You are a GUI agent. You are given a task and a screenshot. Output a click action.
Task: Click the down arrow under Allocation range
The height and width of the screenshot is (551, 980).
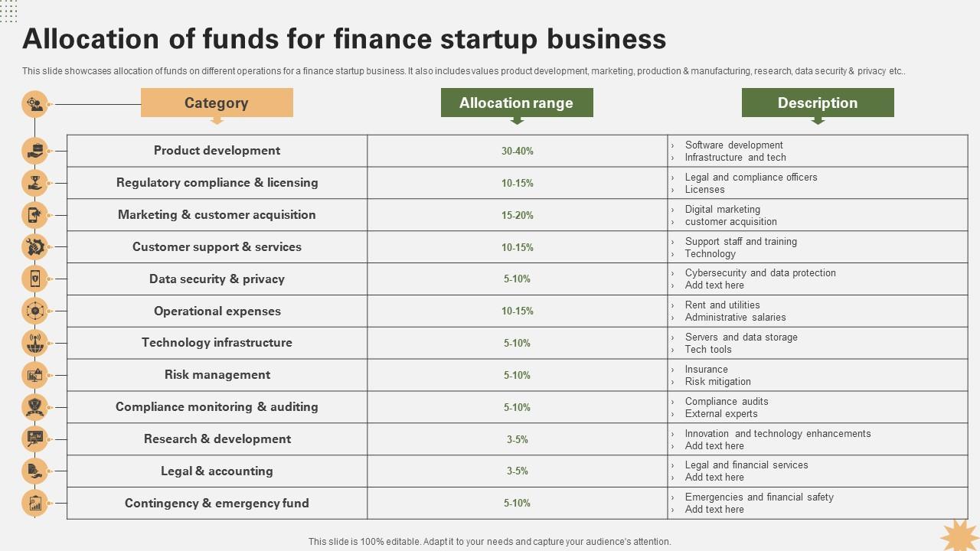click(517, 120)
